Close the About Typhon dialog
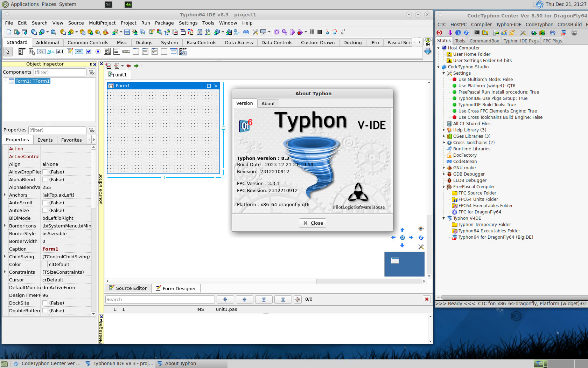This screenshot has width=588, height=368. pos(313,223)
